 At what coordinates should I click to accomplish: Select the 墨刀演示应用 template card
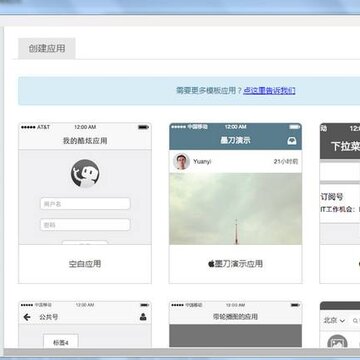coord(235,203)
